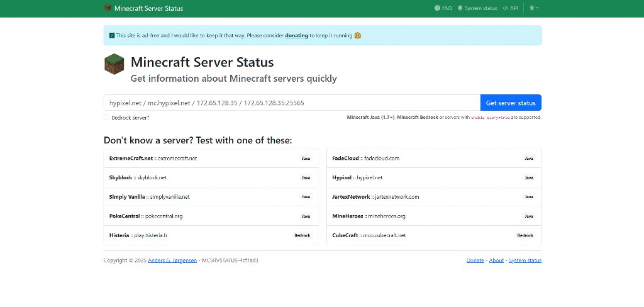644x307 pixels.
Task: Select the CubeCraft Bedrock server
Action: [433, 235]
